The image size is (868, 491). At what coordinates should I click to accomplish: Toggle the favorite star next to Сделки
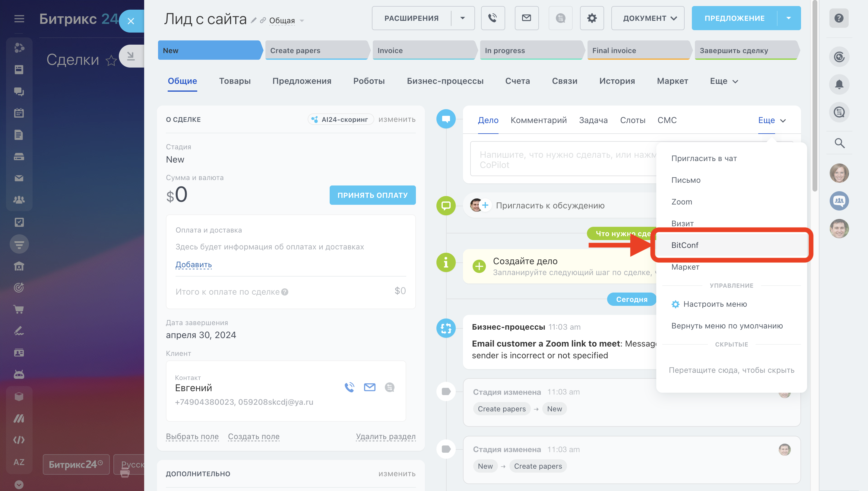coord(111,61)
